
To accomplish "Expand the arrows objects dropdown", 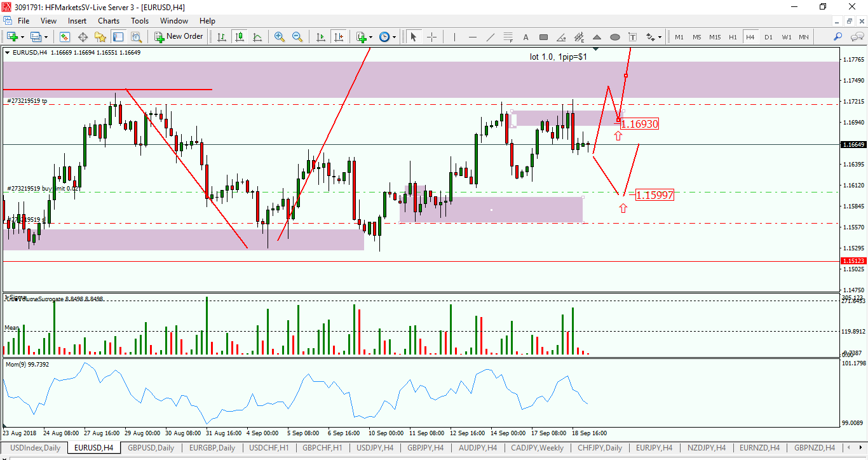I will tap(660, 37).
